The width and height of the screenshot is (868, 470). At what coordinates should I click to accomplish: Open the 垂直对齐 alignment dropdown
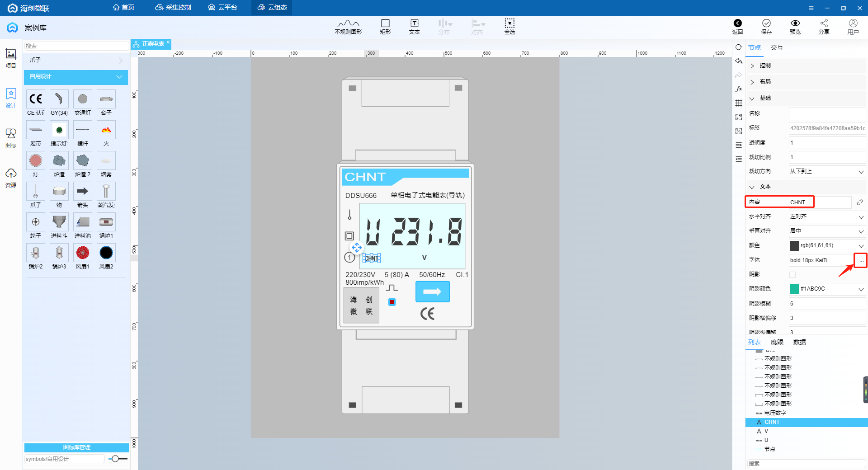pos(827,231)
